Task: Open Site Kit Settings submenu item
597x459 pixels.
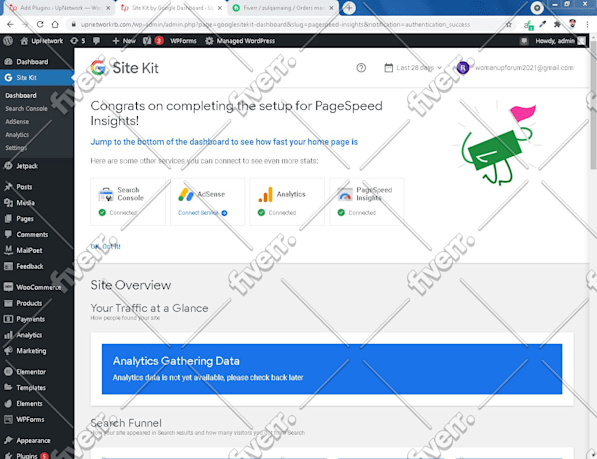Action: click(x=16, y=148)
